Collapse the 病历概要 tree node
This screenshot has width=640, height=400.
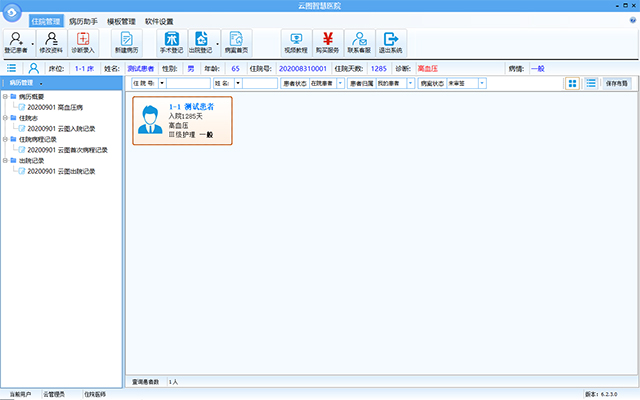point(7,97)
